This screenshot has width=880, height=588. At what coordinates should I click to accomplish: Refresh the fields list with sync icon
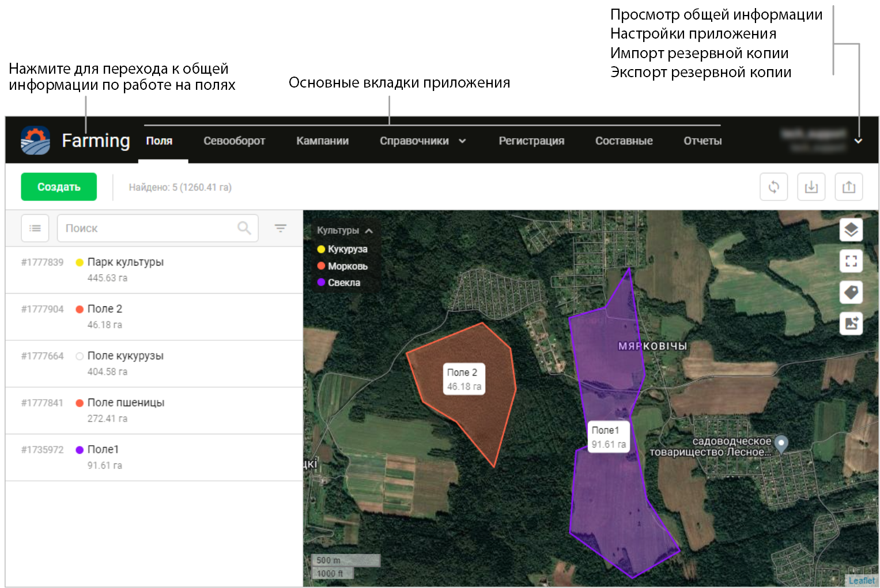[x=774, y=187]
